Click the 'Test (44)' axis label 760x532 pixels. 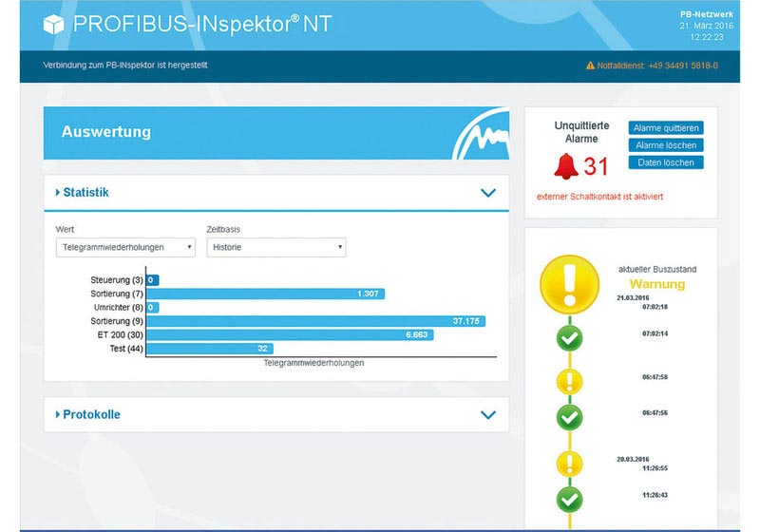coord(126,349)
